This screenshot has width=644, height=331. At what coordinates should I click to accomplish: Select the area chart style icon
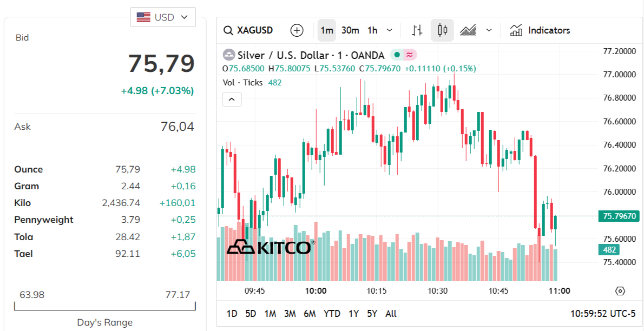tap(468, 30)
